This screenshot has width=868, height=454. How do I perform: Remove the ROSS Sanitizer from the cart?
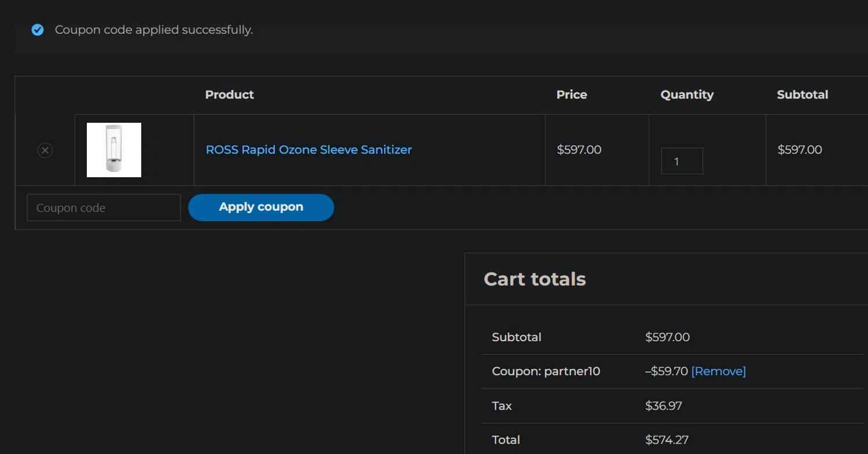[x=45, y=151]
